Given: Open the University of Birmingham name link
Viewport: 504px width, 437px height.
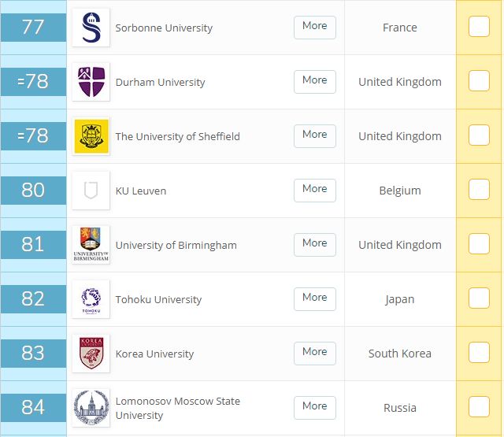Looking at the screenshot, I should 176,245.
